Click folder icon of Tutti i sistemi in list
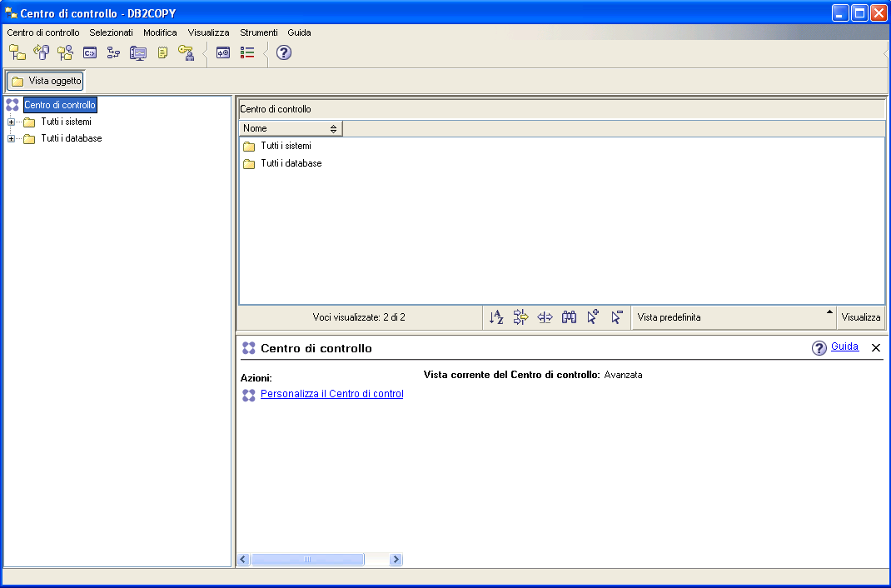The width and height of the screenshot is (891, 588). 249,147
